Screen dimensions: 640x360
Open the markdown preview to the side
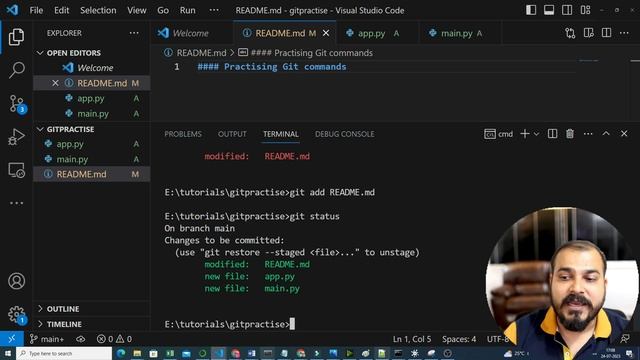tap(588, 33)
